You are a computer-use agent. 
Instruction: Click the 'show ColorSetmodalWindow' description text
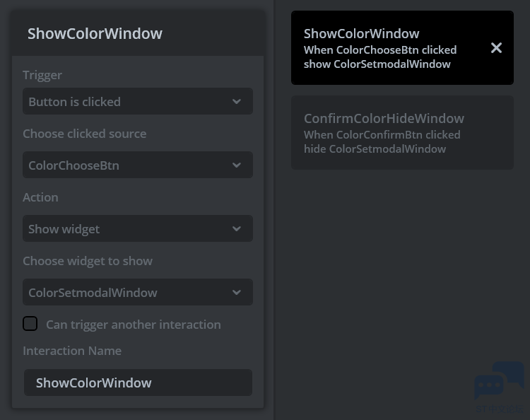(377, 64)
